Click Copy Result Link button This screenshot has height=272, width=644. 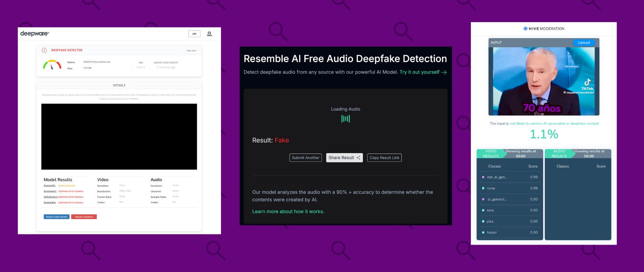pyautogui.click(x=384, y=158)
